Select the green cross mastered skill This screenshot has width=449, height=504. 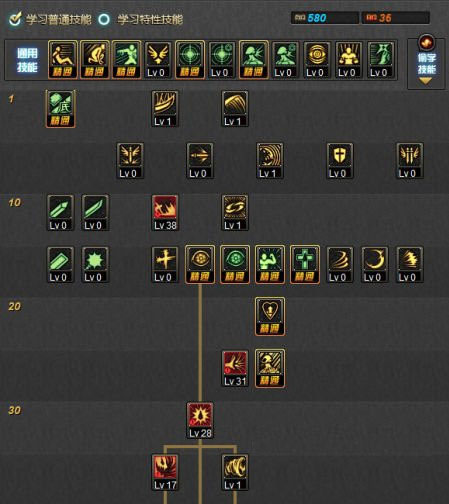coord(305,265)
